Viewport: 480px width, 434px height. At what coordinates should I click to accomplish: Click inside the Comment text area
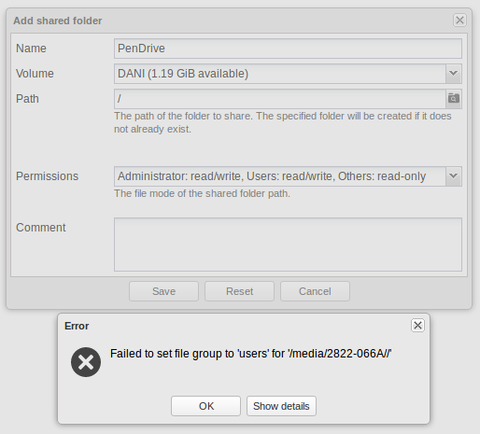point(288,244)
